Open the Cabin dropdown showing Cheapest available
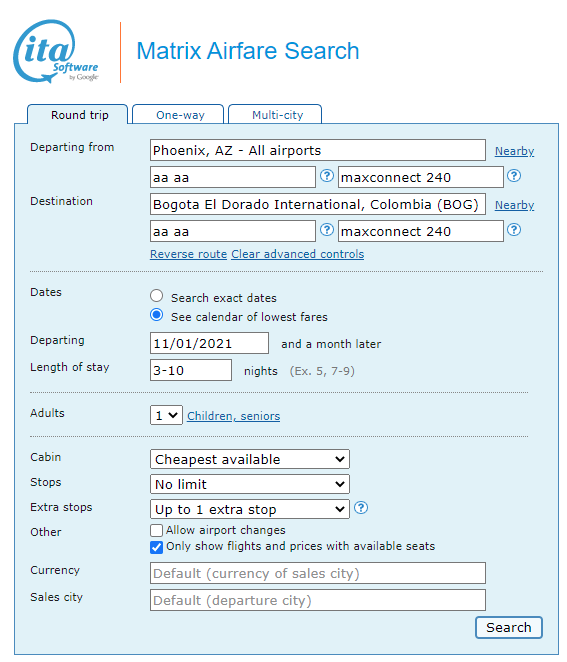The height and width of the screenshot is (662, 567). [x=250, y=459]
